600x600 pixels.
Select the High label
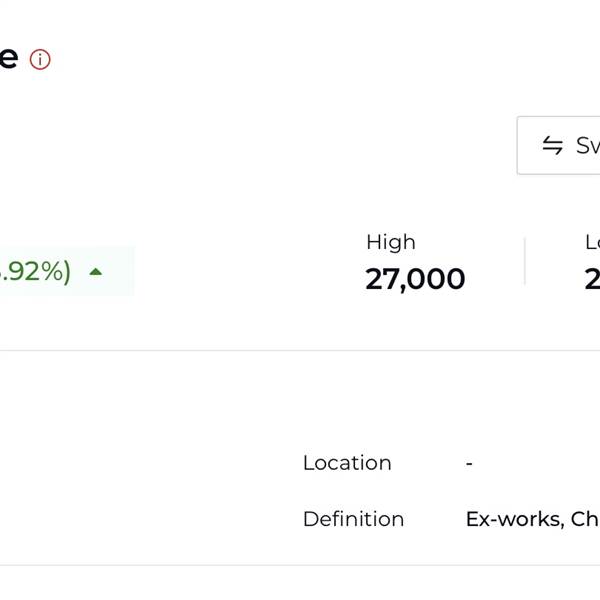390,242
